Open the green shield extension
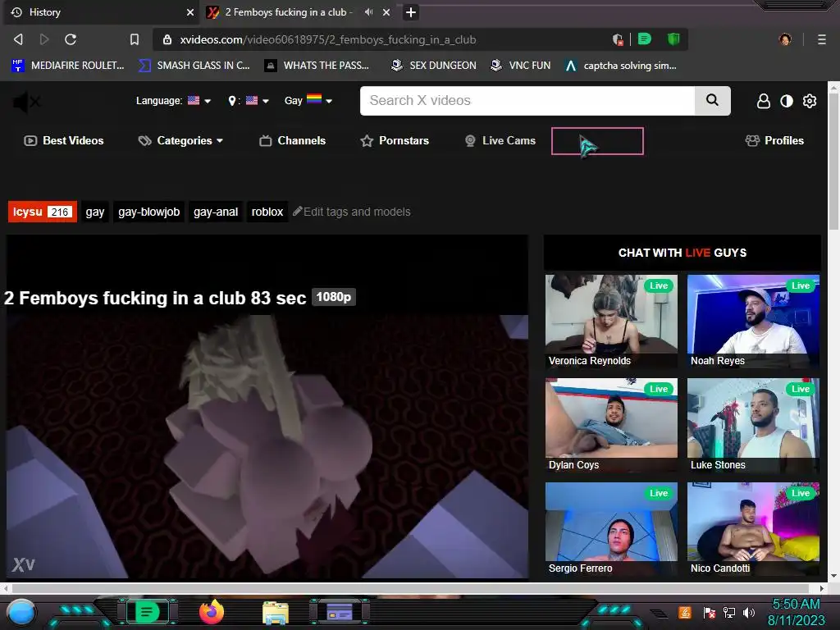This screenshot has height=630, width=840. (673, 39)
